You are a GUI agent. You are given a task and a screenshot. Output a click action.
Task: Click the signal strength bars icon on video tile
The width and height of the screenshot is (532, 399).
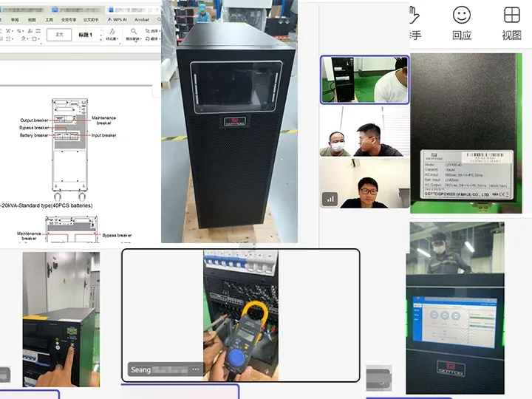click(x=330, y=199)
